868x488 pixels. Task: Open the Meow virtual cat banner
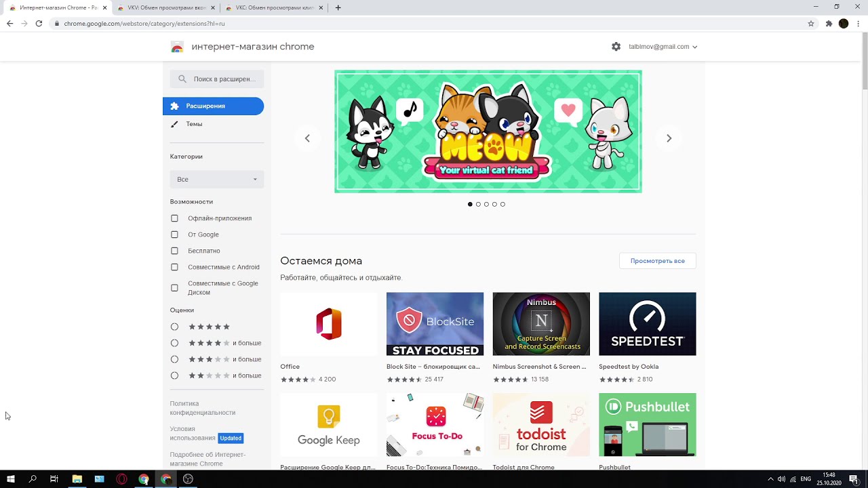coord(488,131)
